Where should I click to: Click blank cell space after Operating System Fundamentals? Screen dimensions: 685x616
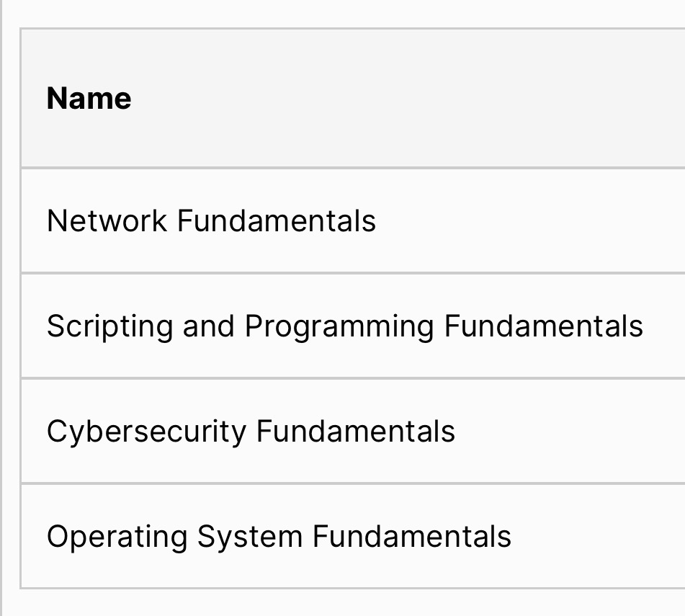click(x=598, y=537)
